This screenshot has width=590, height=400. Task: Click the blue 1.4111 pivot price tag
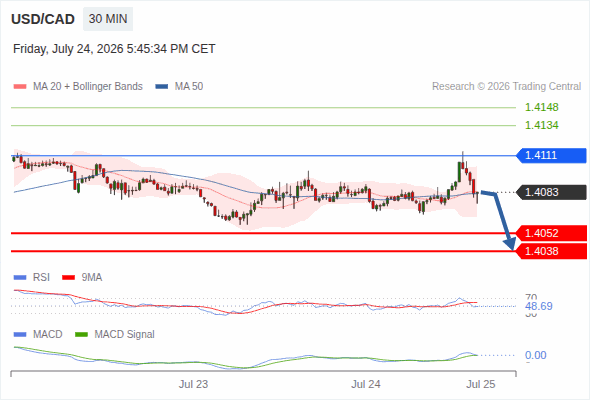(551, 155)
